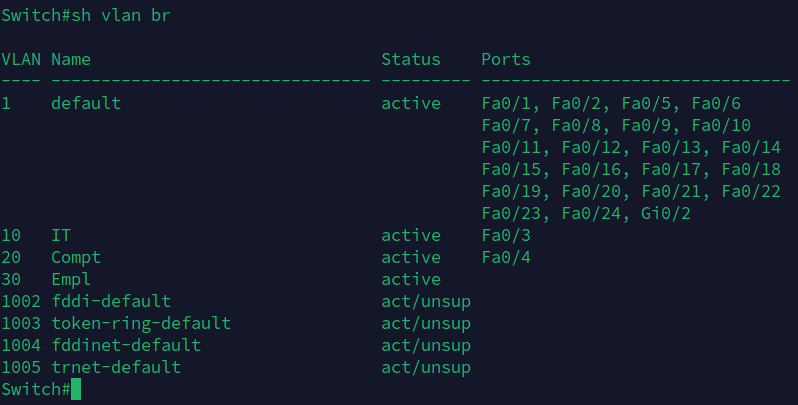Click port Fa0/4 in the Compt row
Screen dimensions: 798x405
click(506, 257)
